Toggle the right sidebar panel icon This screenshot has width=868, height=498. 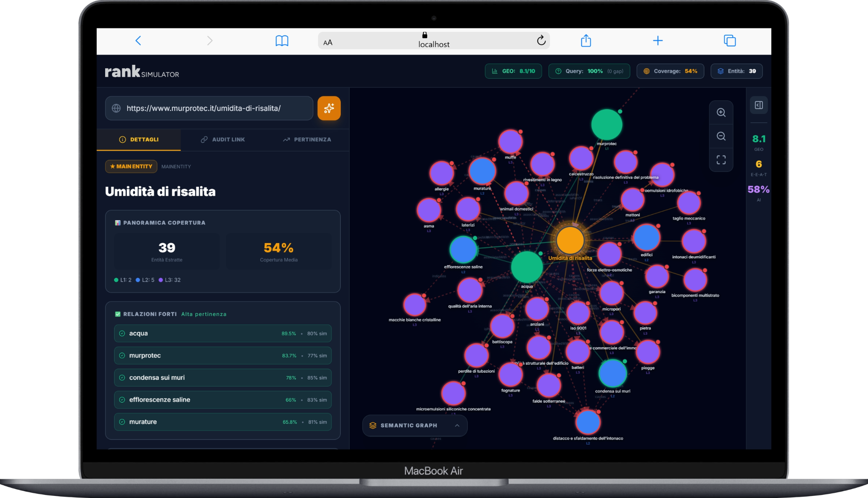coord(759,105)
